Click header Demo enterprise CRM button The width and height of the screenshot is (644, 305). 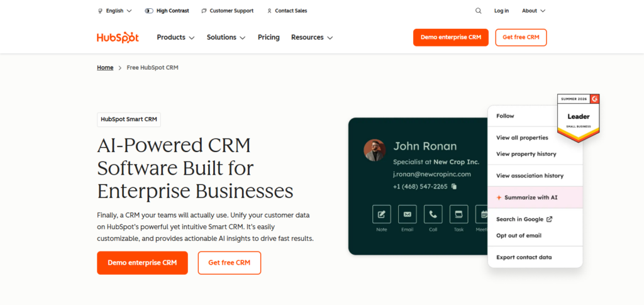pyautogui.click(x=450, y=37)
